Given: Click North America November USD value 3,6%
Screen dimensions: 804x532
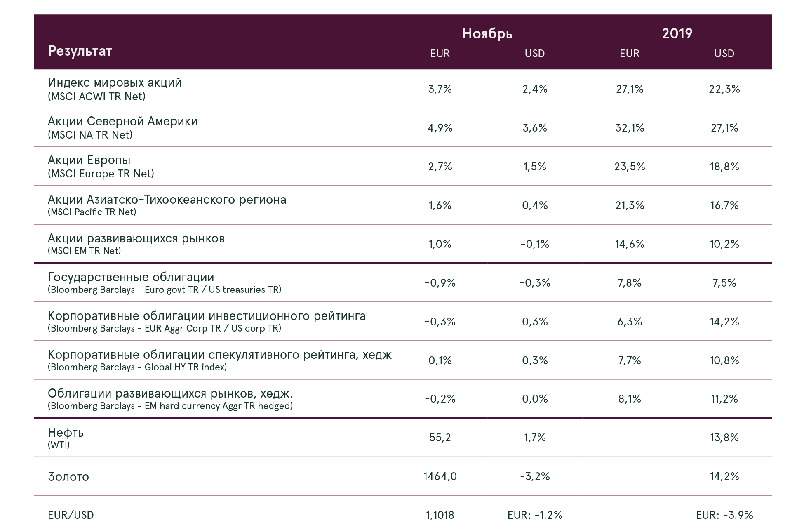Looking at the screenshot, I should (x=535, y=128).
